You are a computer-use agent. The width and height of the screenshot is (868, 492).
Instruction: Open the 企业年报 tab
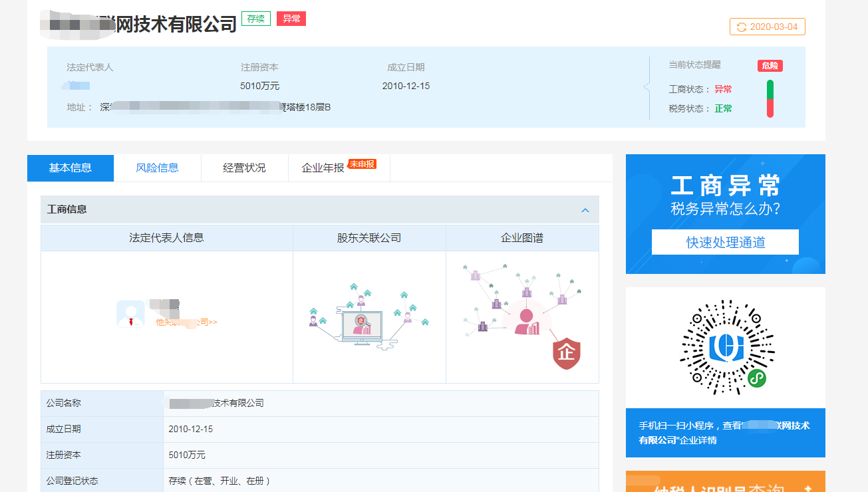point(323,168)
